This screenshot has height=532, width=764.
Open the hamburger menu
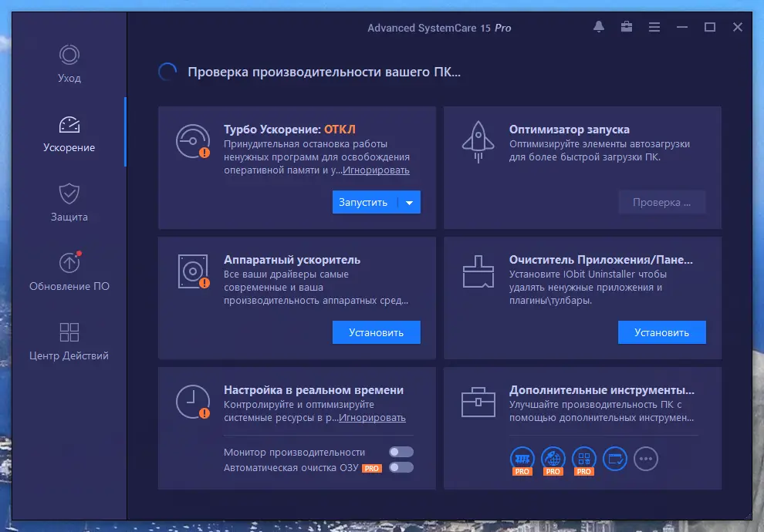(x=654, y=26)
